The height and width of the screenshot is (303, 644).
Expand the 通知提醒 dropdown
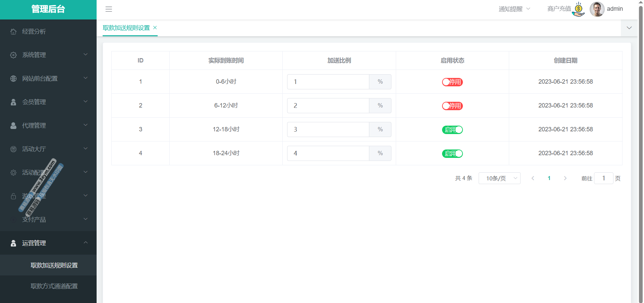click(x=514, y=9)
